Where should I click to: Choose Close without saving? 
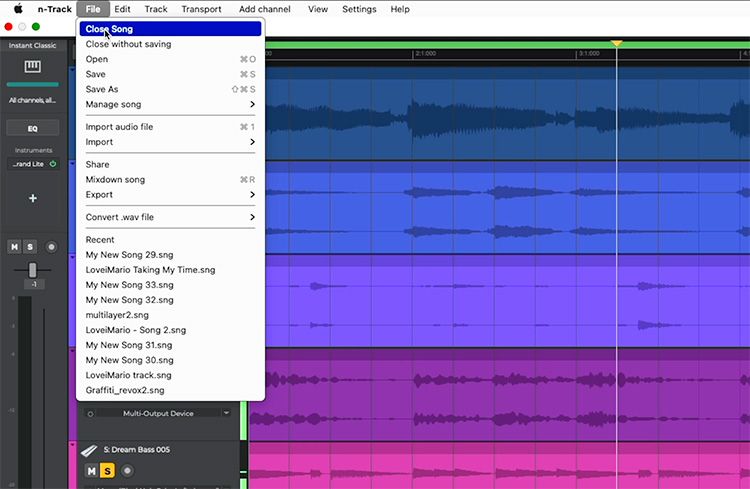(x=170, y=44)
